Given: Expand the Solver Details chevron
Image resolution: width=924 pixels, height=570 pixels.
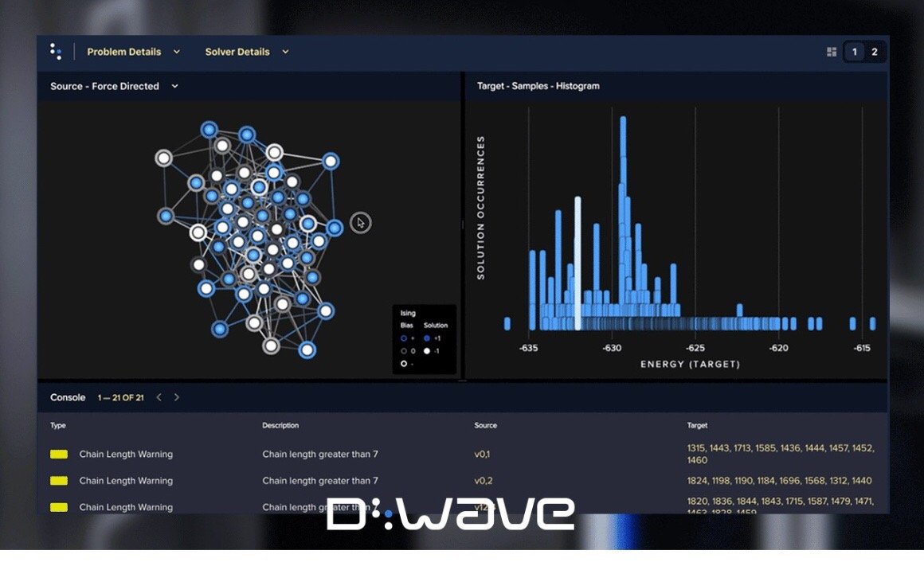Looking at the screenshot, I should point(285,52).
